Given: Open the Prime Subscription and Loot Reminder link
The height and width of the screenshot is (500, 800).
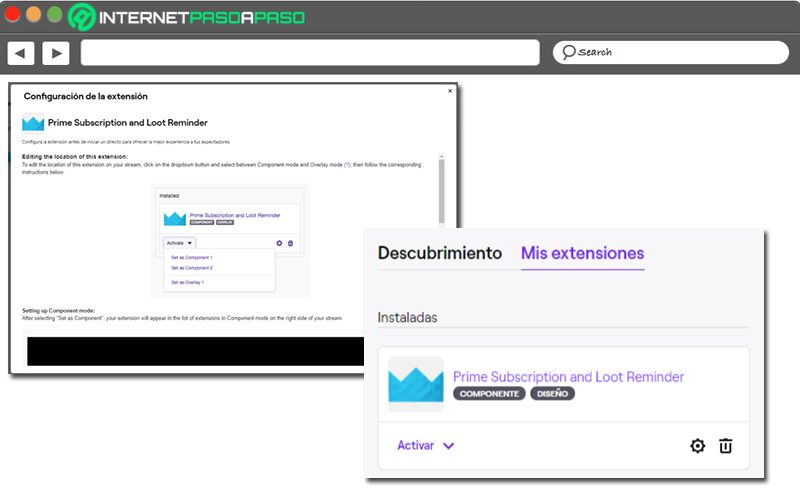Looking at the screenshot, I should click(568, 377).
